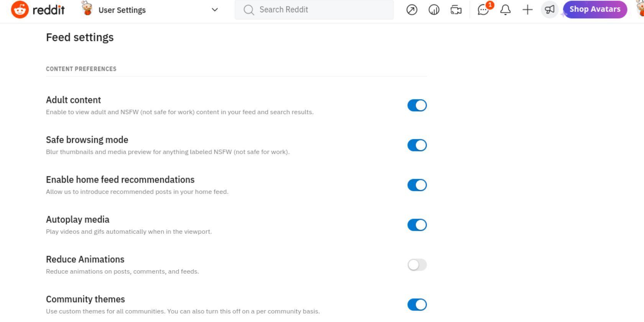Click the Shop Avatars button
Screen dimensions: 644x322
(x=595, y=10)
